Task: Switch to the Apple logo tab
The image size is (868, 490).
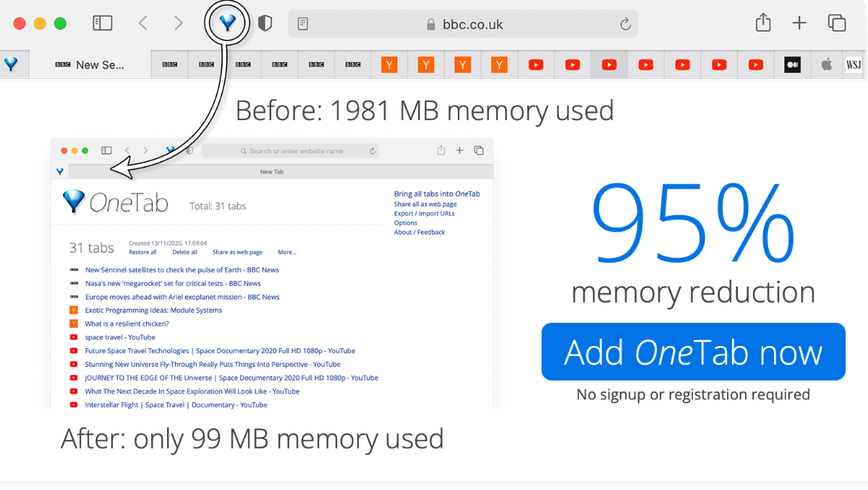Action: point(827,64)
